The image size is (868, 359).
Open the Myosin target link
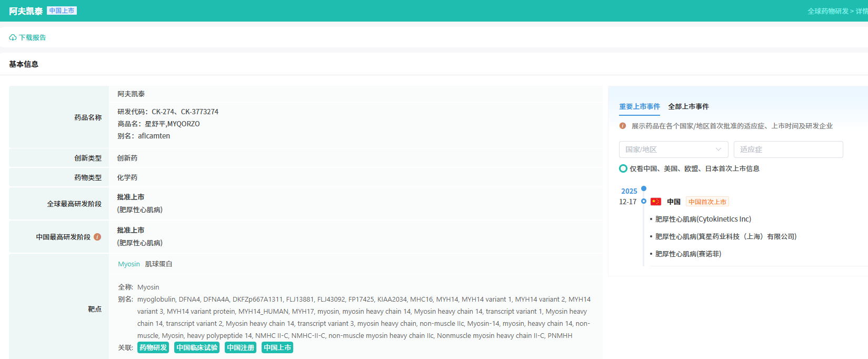[x=129, y=264]
